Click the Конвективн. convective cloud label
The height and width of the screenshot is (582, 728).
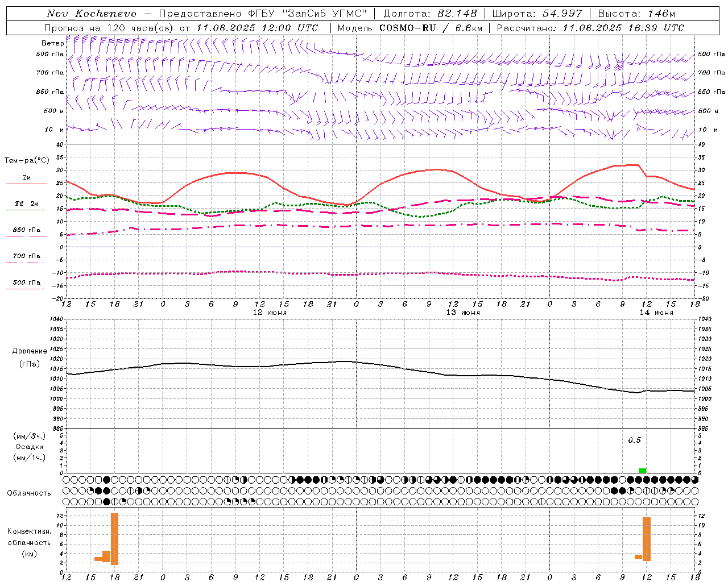[x=29, y=531]
